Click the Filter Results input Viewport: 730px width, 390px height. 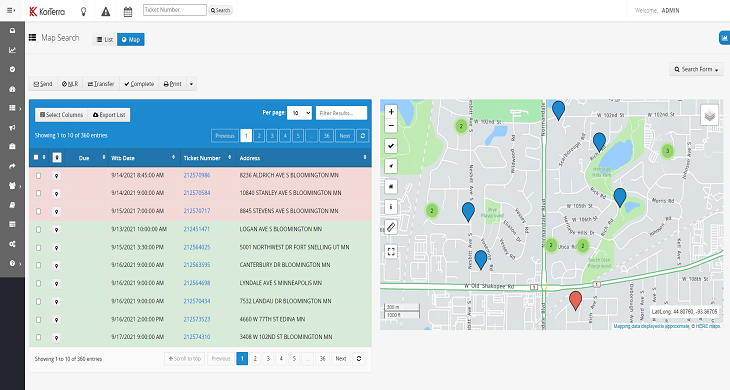coord(341,113)
